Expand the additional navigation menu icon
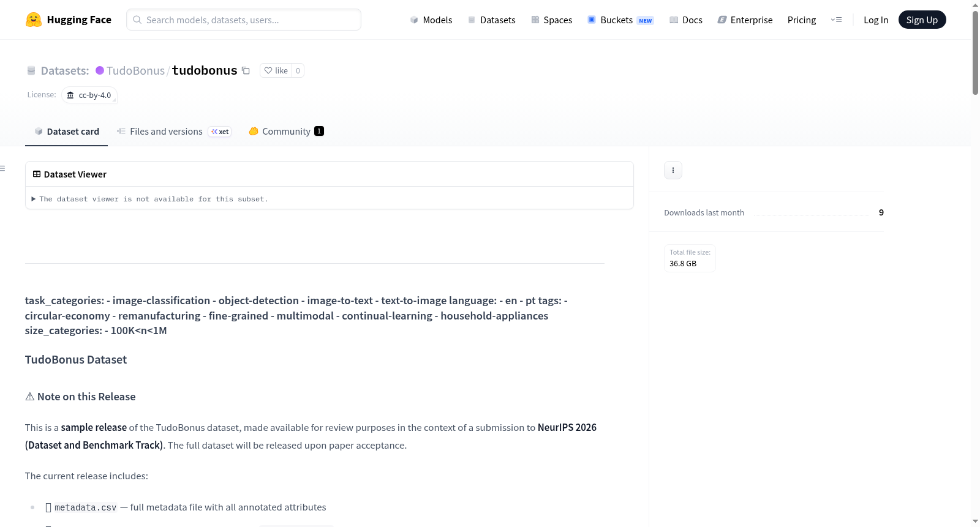This screenshot has height=527, width=980. click(836, 20)
